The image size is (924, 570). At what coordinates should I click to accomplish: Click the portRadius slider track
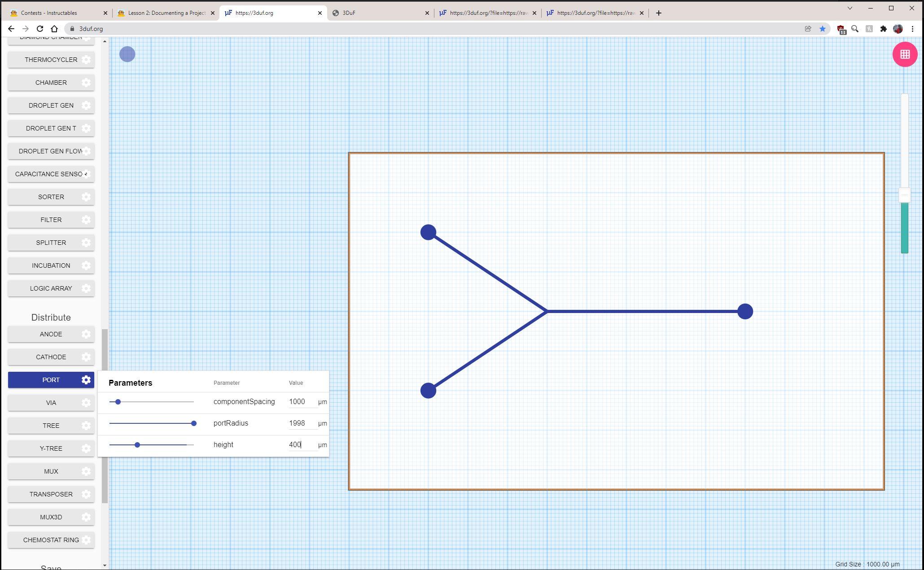click(x=151, y=423)
